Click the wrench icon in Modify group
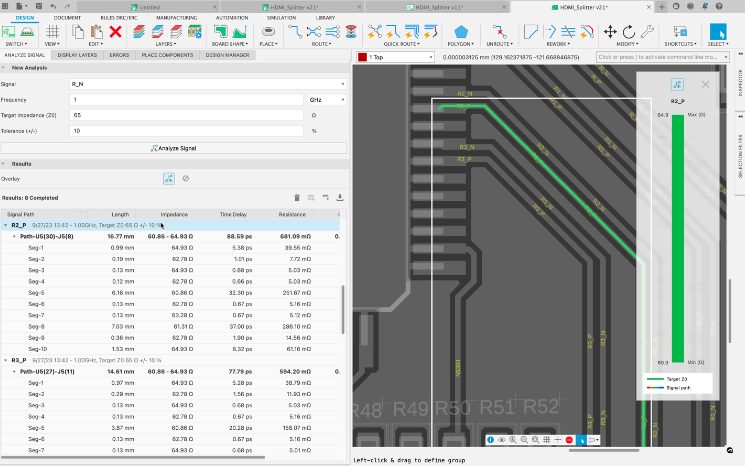This screenshot has height=466, width=745. (x=647, y=32)
